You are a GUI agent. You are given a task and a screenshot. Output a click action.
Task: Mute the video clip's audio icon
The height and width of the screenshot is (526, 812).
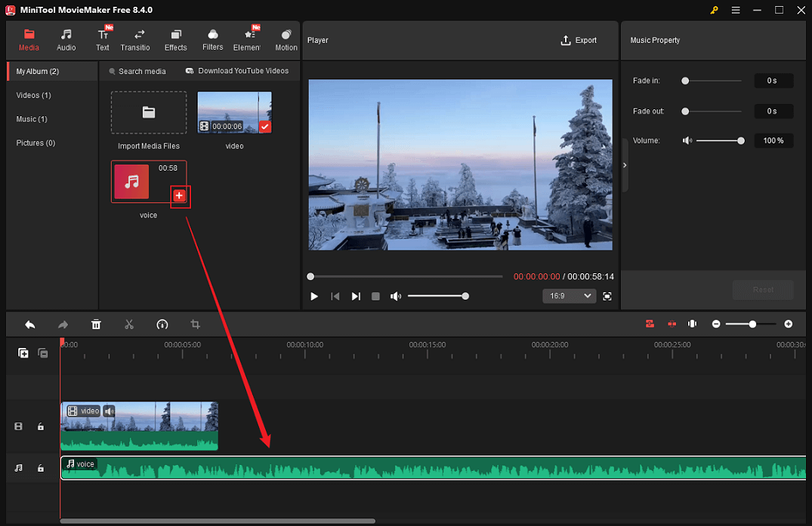107,411
